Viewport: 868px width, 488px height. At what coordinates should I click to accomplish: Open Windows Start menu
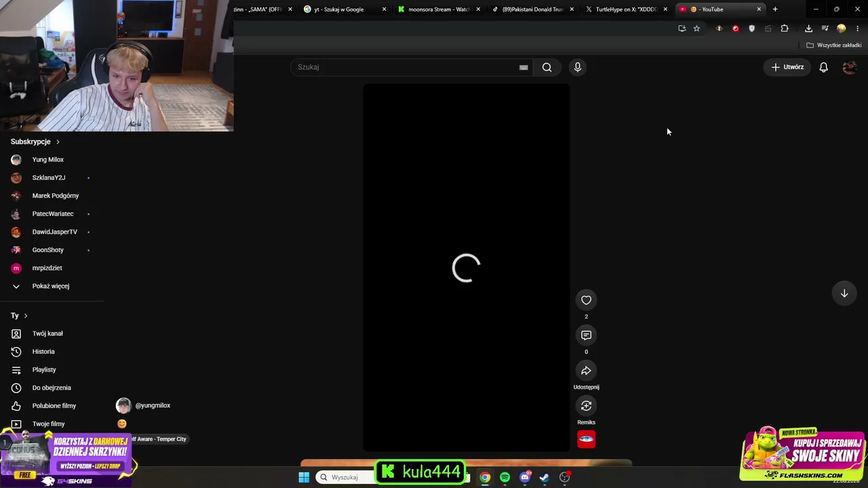click(304, 477)
